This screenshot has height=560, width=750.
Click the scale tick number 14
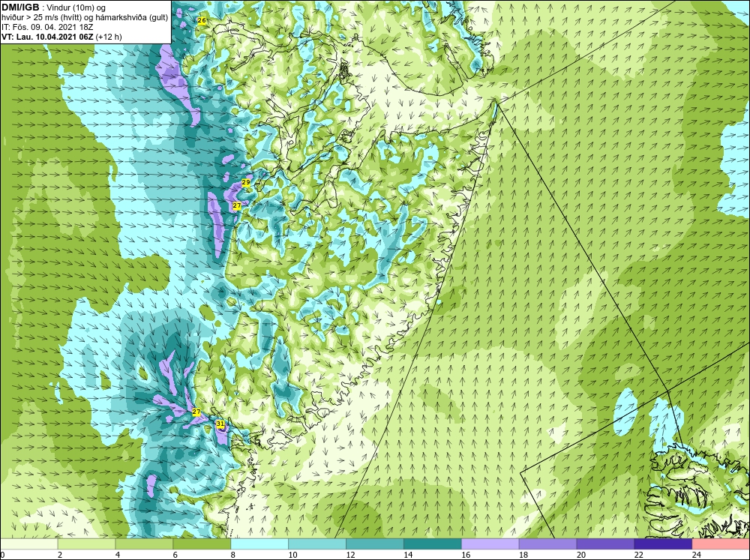point(408,555)
